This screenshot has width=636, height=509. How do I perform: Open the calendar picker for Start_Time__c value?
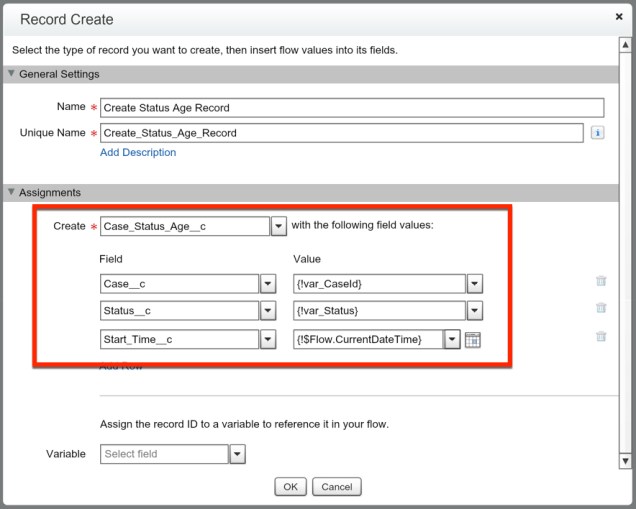[473, 340]
